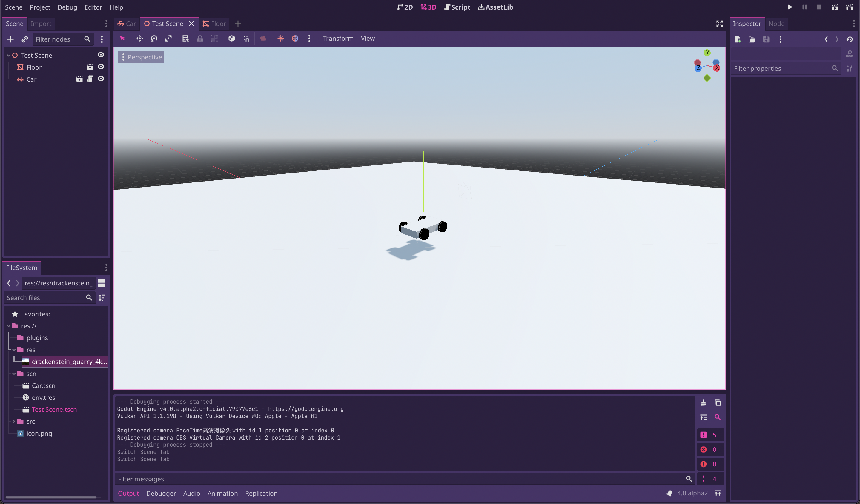This screenshot has width=860, height=504.
Task: Select the Rotate tool in the viewport toolbar
Action: click(154, 39)
